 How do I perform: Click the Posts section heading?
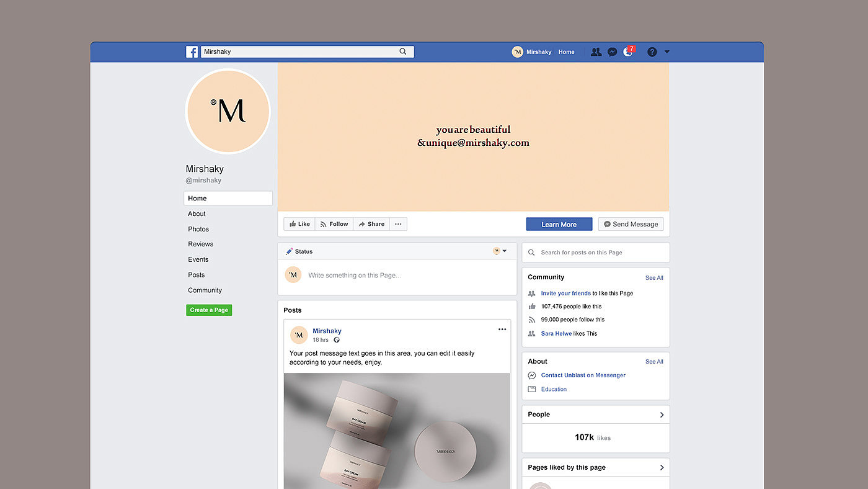(293, 310)
